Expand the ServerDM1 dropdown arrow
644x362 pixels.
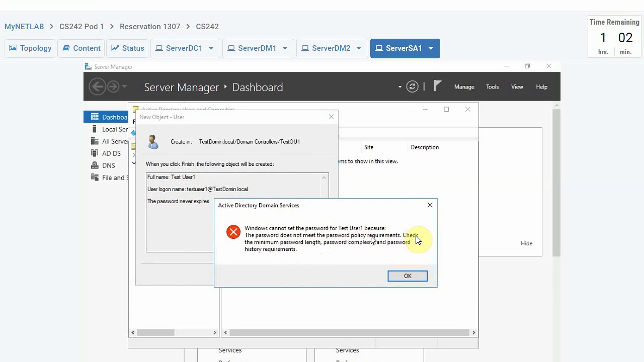285,48
